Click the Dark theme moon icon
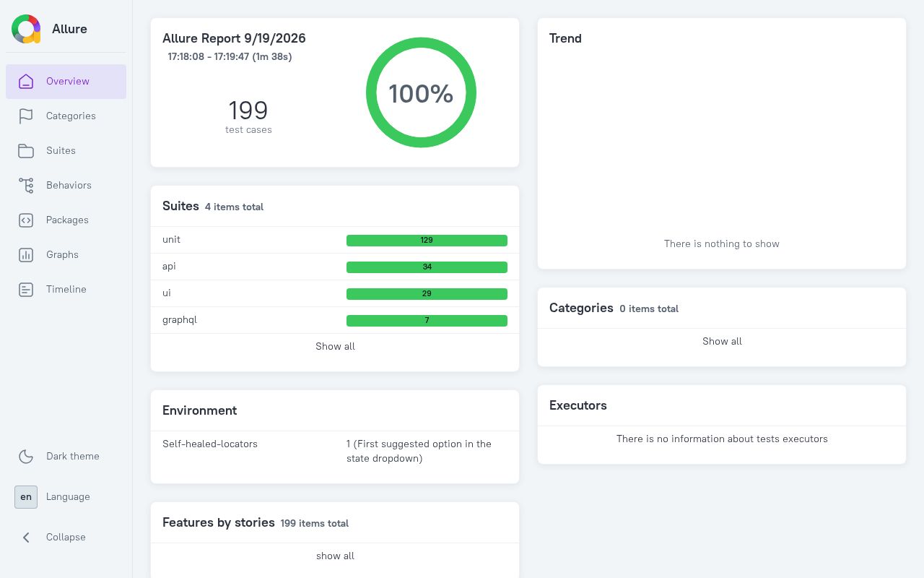The width and height of the screenshot is (924, 578). coord(26,456)
